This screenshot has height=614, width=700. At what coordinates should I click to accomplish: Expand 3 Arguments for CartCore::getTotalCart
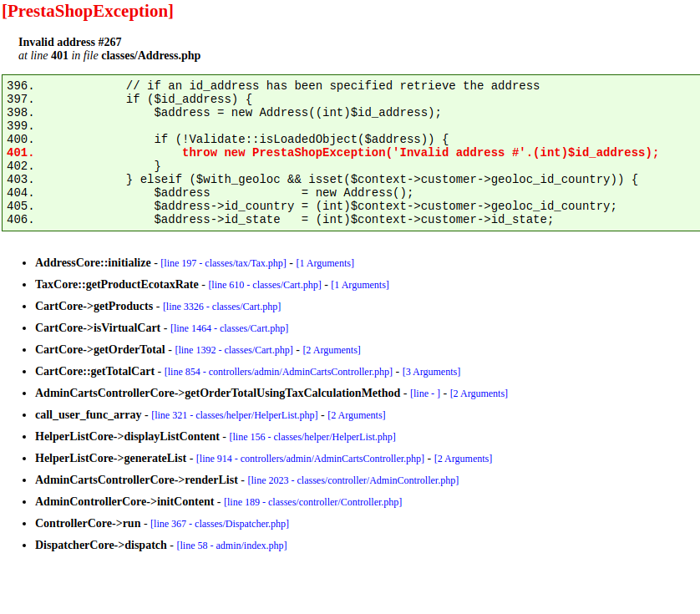431,372
